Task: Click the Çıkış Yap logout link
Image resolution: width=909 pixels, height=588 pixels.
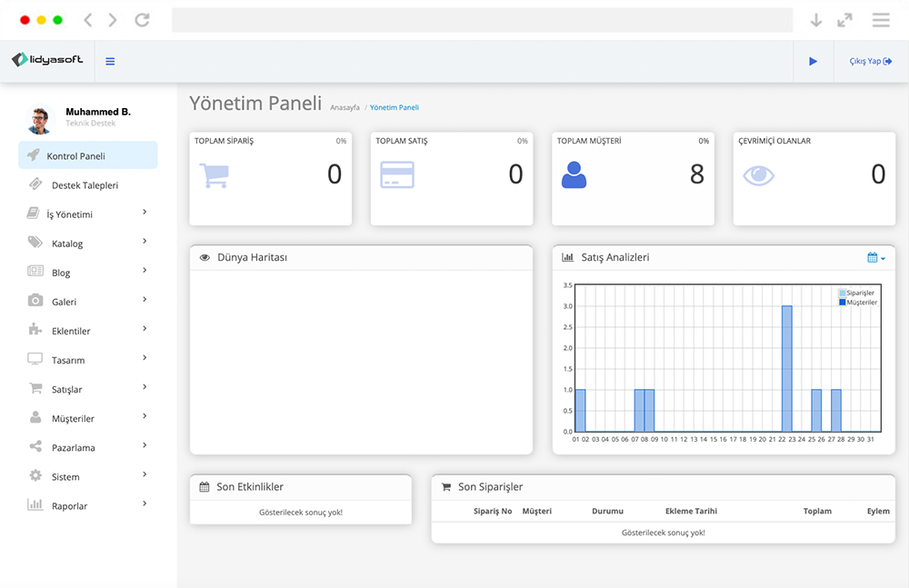Action: 870,62
